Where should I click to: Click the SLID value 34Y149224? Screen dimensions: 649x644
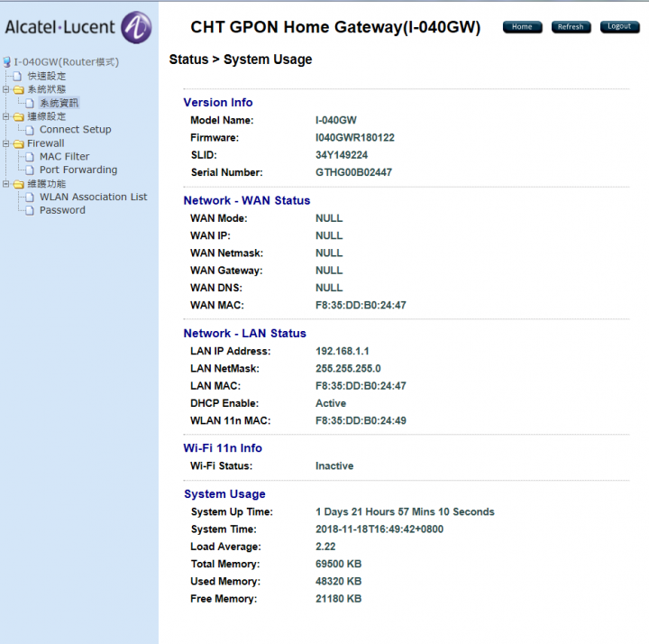coord(342,155)
